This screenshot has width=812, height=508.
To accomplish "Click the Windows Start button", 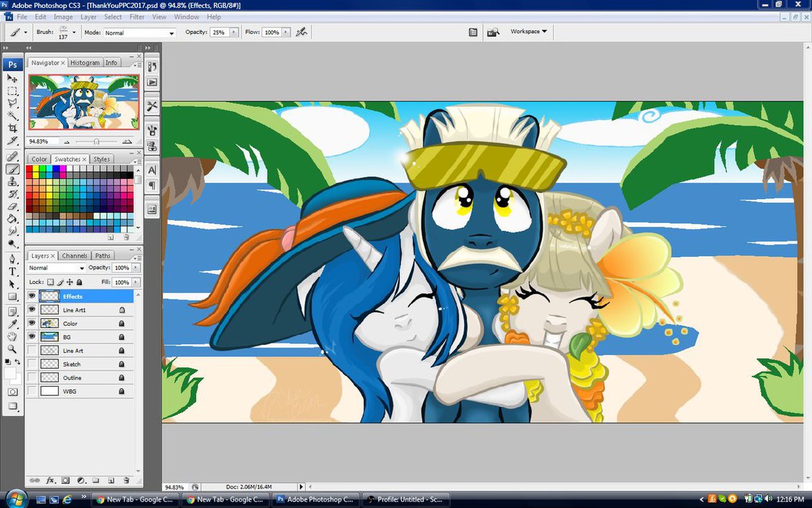I will [x=15, y=499].
